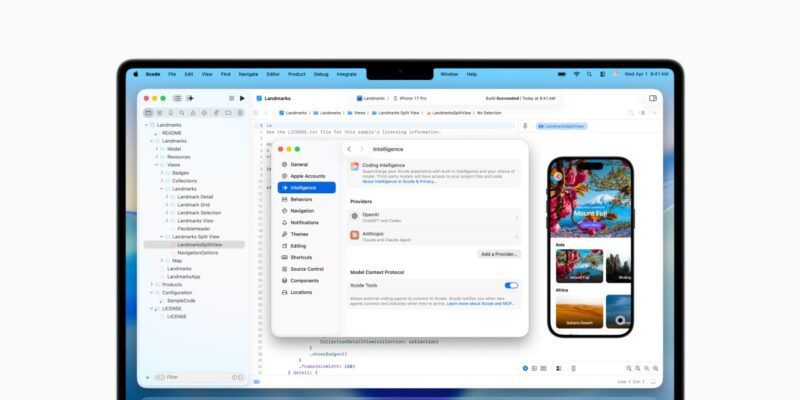The image size is (800, 400).
Task: Run the project with the play button
Action: (x=242, y=98)
